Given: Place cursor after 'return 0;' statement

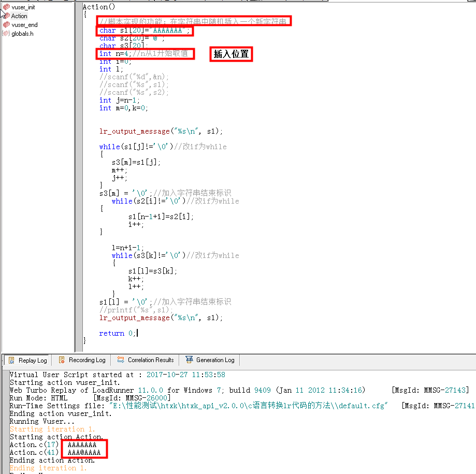Looking at the screenshot, I should (x=137, y=333).
